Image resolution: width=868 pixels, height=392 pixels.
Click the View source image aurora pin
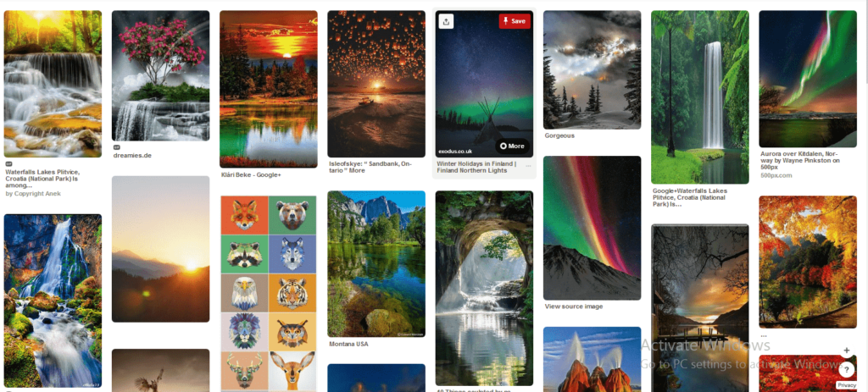(x=592, y=228)
